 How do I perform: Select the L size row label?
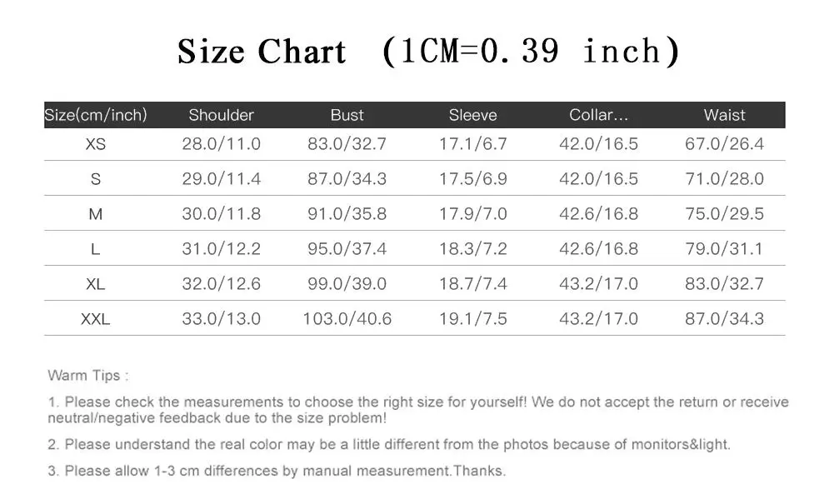pyautogui.click(x=96, y=249)
